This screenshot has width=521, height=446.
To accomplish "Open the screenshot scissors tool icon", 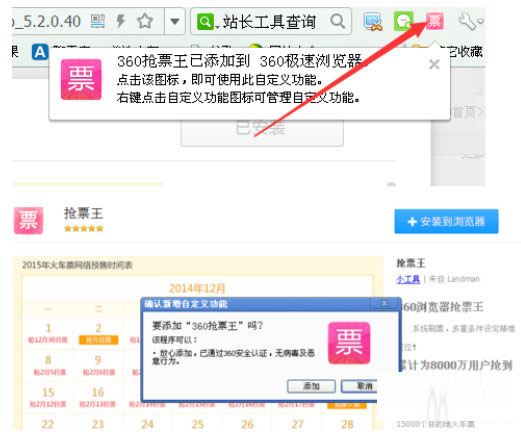I will (373, 22).
